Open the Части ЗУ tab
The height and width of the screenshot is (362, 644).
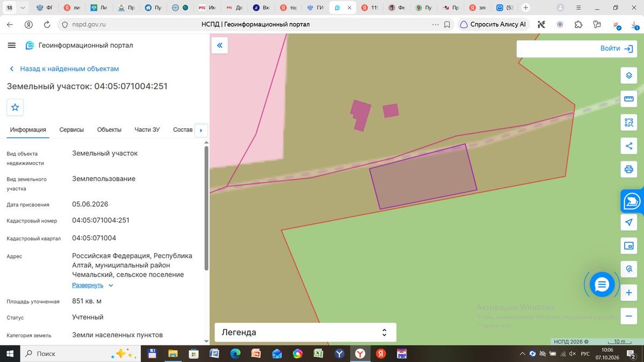click(147, 130)
